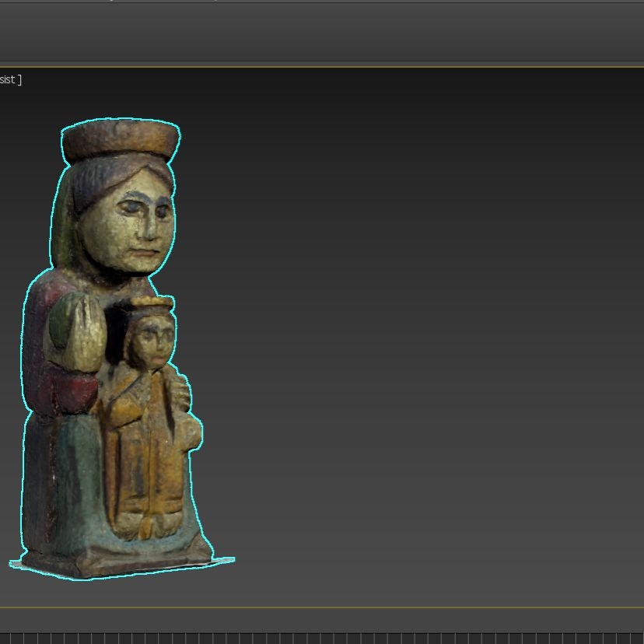Viewport: 644px width, 644px height.
Task: Click the hand resting on the child's shoulder
Action: (182, 394)
